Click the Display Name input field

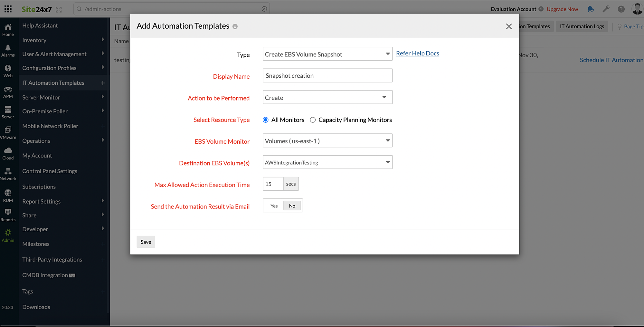pos(327,75)
